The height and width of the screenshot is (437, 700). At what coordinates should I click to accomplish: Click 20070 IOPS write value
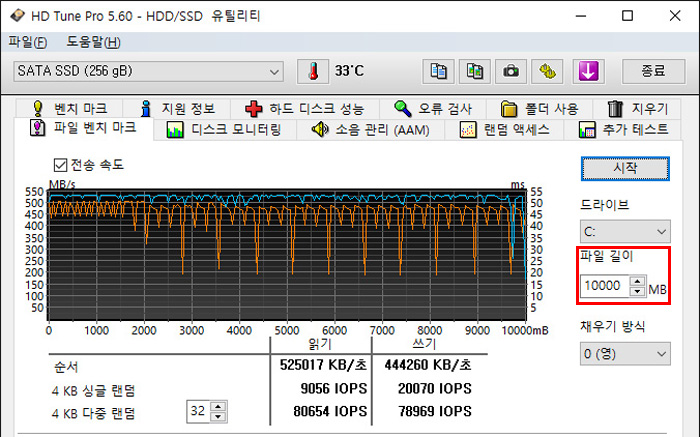[434, 389]
